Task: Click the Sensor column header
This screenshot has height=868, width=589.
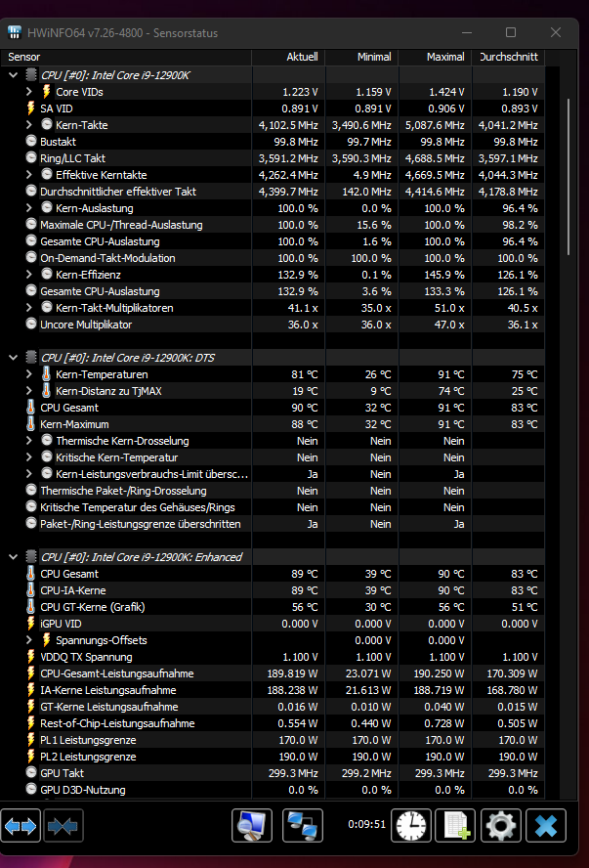Action: tap(127, 57)
